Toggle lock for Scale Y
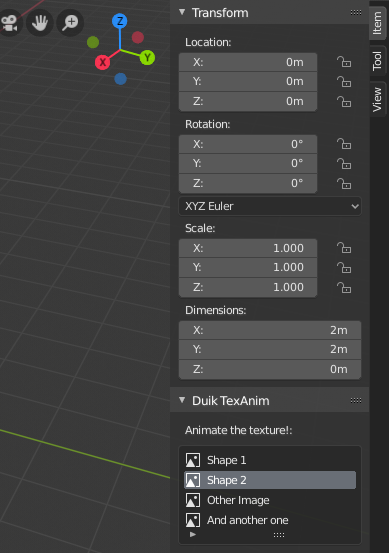Image resolution: width=389 pixels, height=553 pixels. pos(344,267)
